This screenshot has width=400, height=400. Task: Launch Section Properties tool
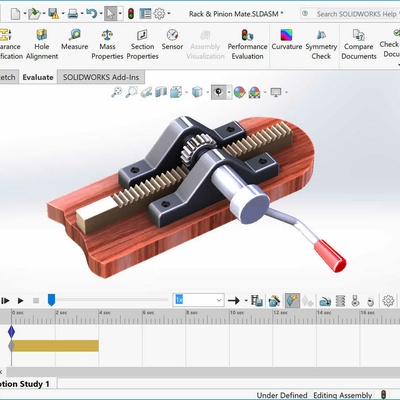[x=142, y=44]
